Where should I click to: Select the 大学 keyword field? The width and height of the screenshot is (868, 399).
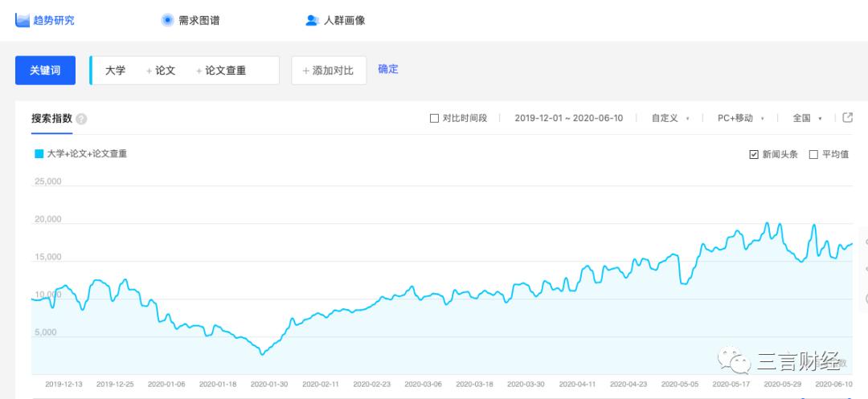point(115,70)
